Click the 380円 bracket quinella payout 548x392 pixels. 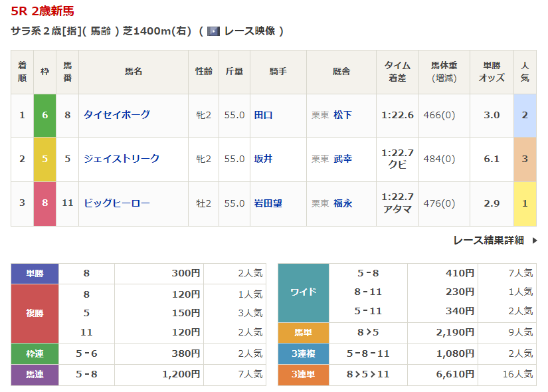(185, 353)
